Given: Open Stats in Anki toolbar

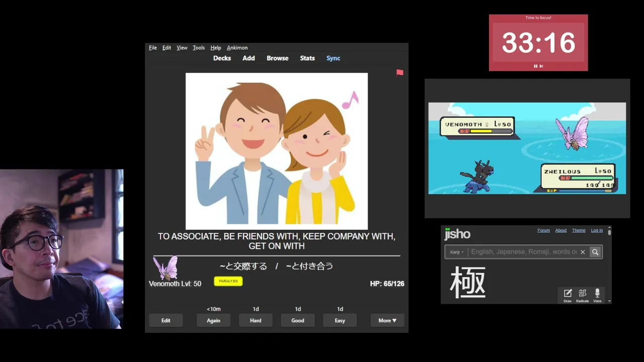Looking at the screenshot, I should click(307, 58).
